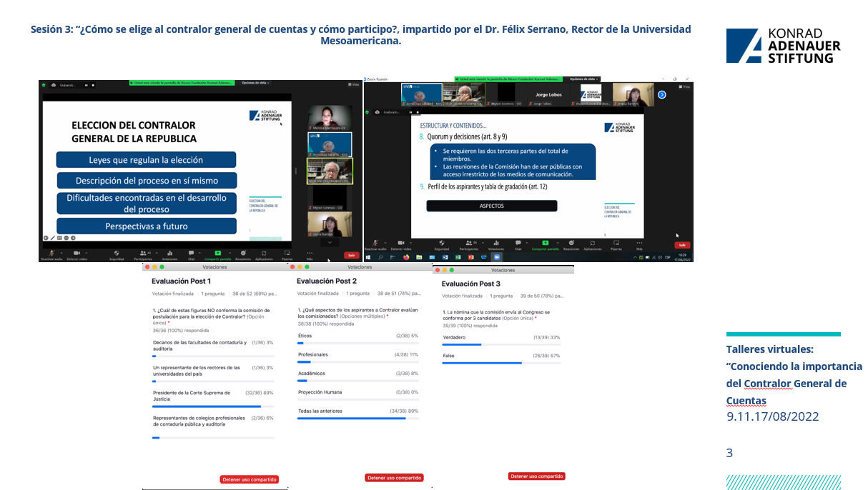The width and height of the screenshot is (868, 490).
Task: Open Votaciones in the right Zoom window
Action: pos(495,244)
